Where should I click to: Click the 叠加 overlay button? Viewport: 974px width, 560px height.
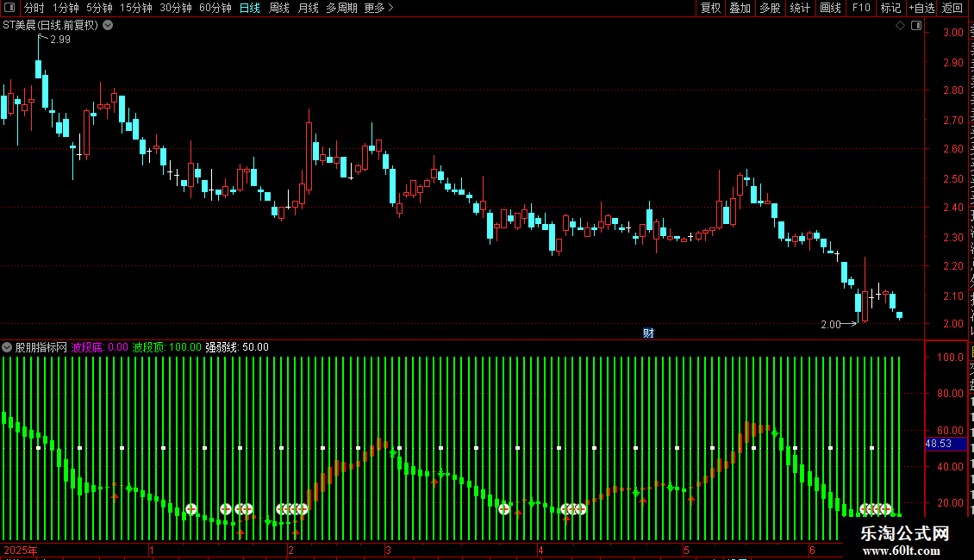740,8
